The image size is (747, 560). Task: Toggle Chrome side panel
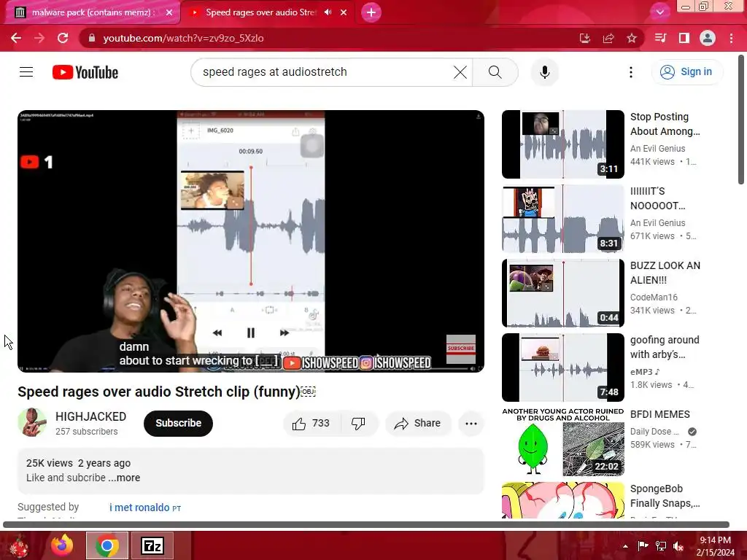[x=684, y=38]
